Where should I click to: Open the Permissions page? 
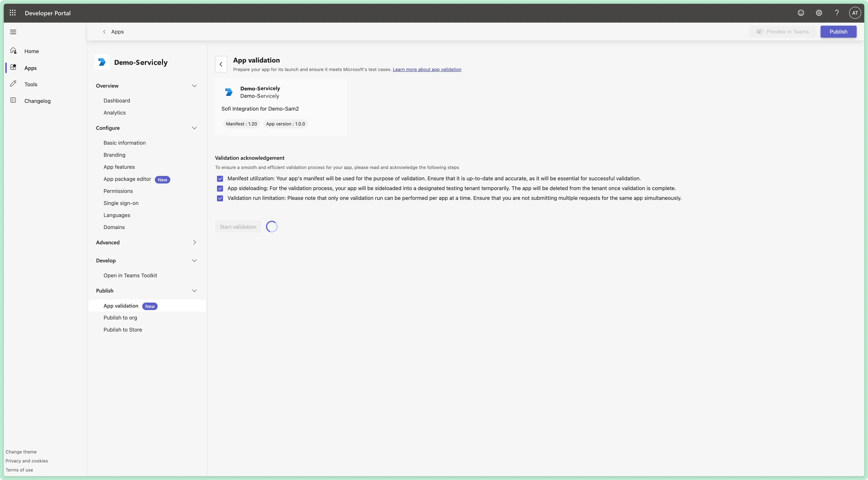tap(118, 191)
